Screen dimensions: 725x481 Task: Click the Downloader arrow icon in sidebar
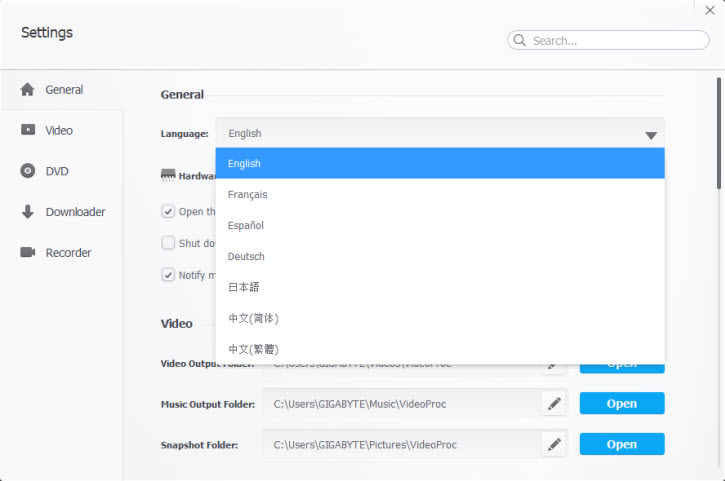pyautogui.click(x=28, y=212)
